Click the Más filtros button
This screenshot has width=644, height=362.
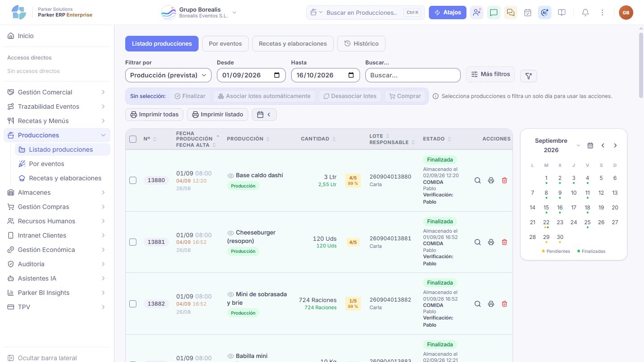pos(491,74)
